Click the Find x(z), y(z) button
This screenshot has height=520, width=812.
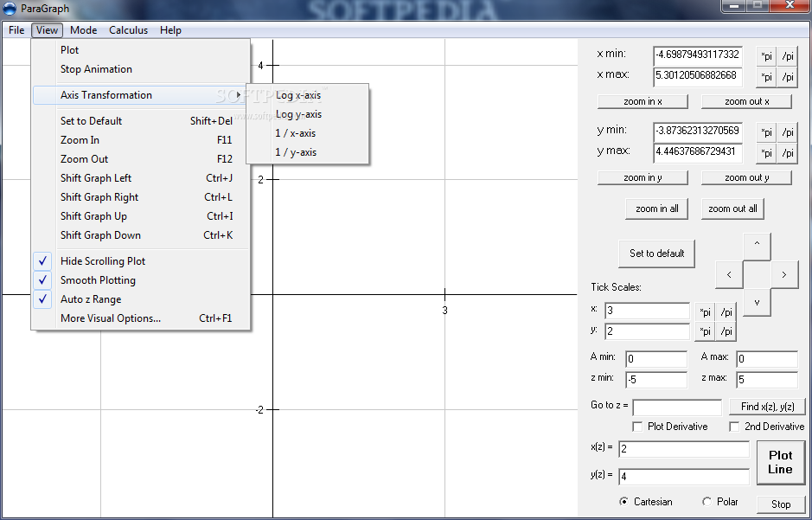[767, 407]
